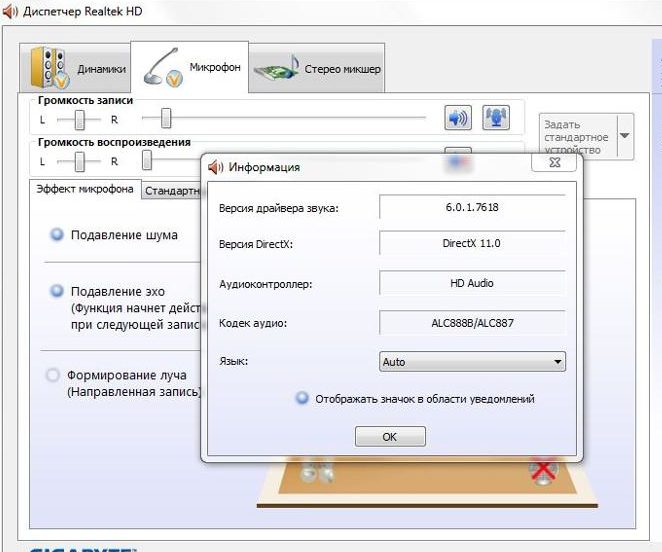Click the Версия DirectX label

click(256, 245)
